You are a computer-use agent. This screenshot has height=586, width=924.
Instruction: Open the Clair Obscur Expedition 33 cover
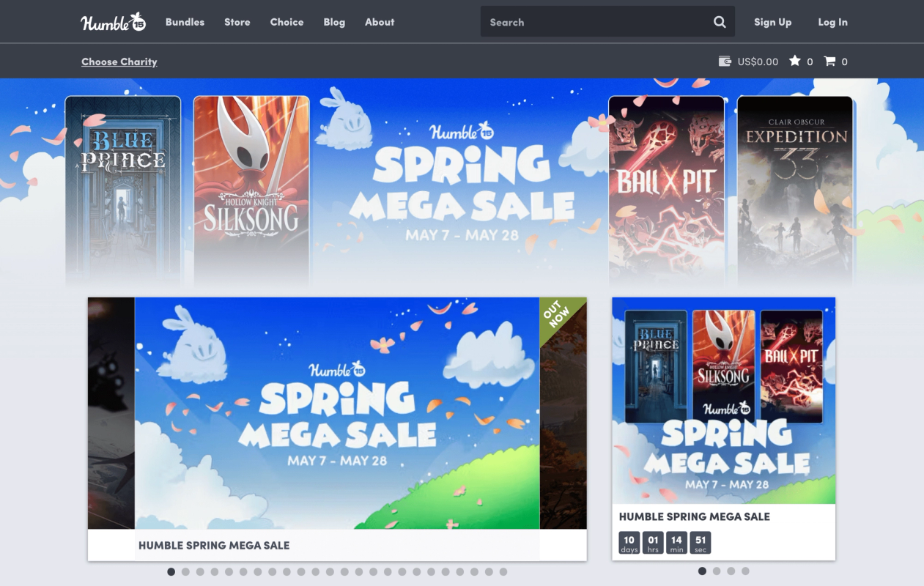tap(795, 190)
